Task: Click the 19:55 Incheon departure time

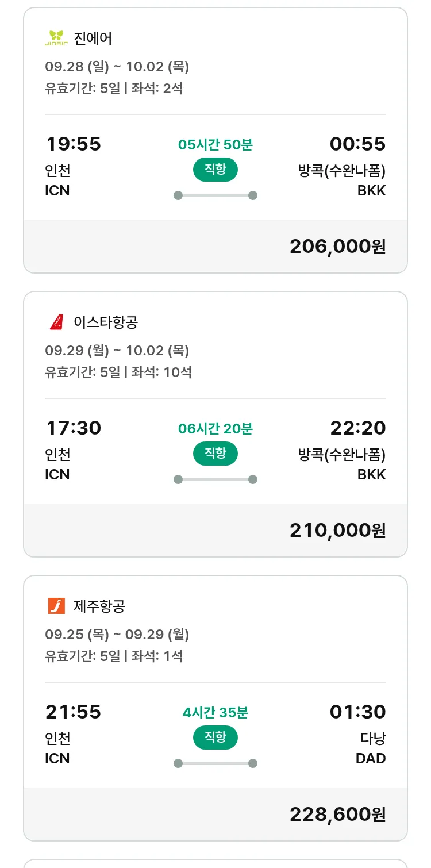Action: pyautogui.click(x=74, y=144)
